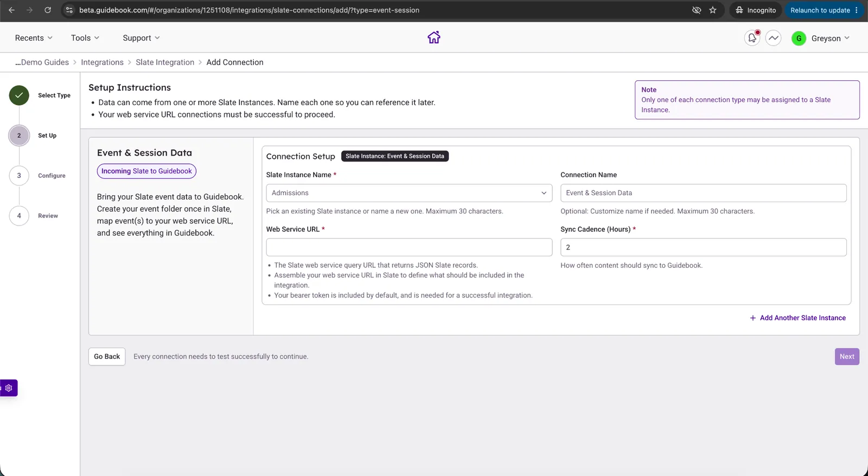Bookmark this page with the star icon
The image size is (868, 476).
(713, 10)
